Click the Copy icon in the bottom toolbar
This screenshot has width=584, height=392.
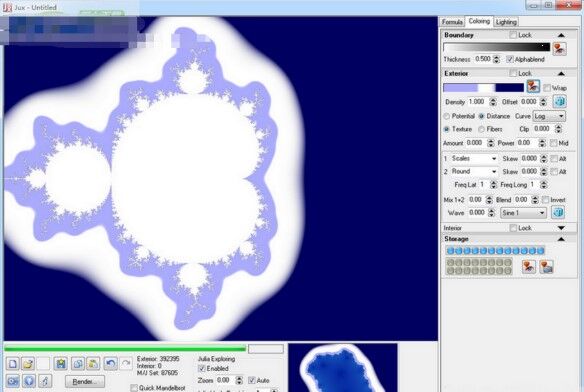click(x=77, y=364)
